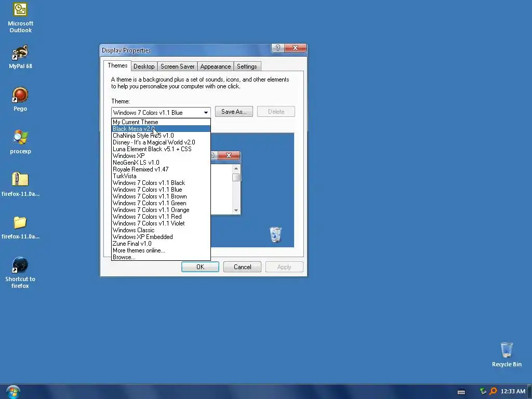Screen dimensions: 532x399
Task: Click the disabled Apply button
Action: (284, 267)
